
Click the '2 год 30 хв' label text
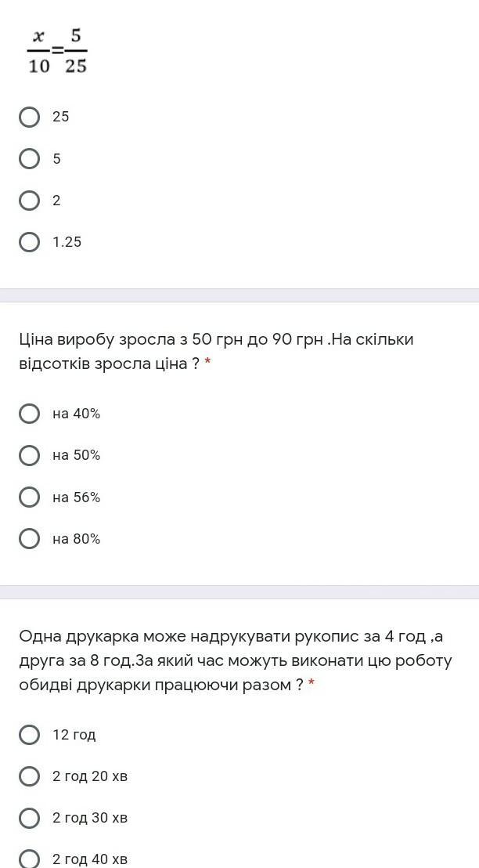click(90, 818)
